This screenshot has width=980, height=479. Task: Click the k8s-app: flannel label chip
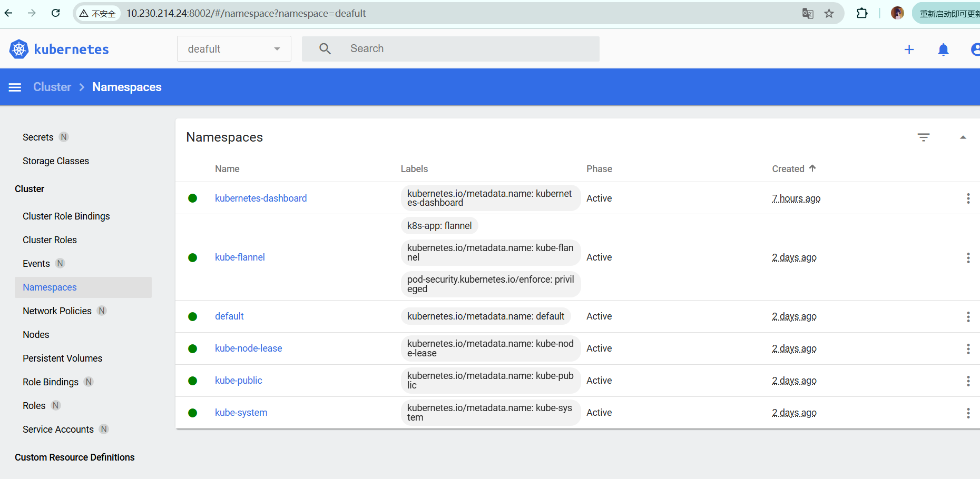439,226
